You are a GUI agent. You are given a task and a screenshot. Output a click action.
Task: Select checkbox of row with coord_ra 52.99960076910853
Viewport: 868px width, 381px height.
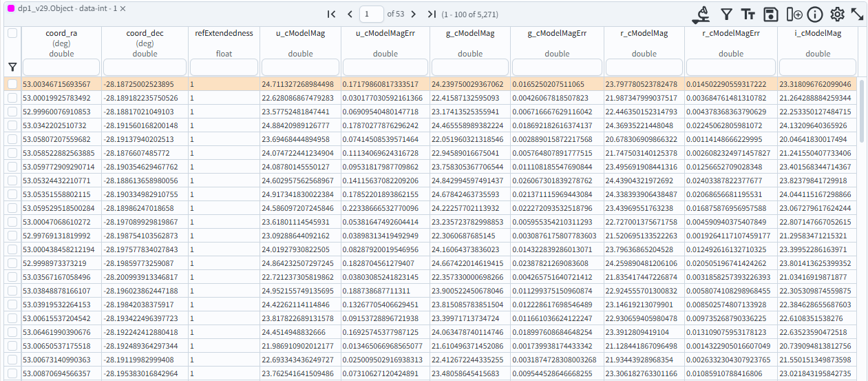point(12,112)
